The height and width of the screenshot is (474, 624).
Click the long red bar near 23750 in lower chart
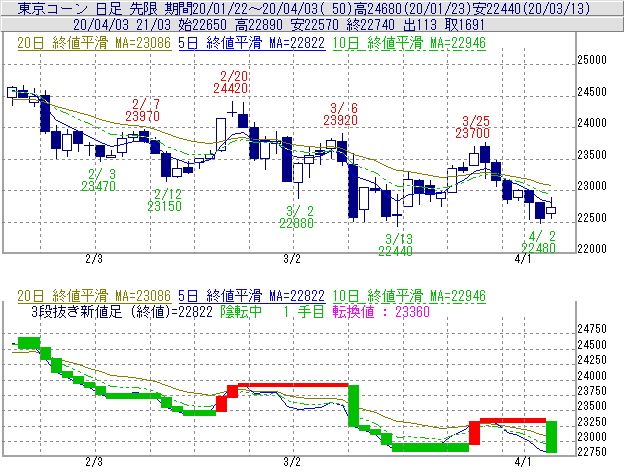[293, 385]
